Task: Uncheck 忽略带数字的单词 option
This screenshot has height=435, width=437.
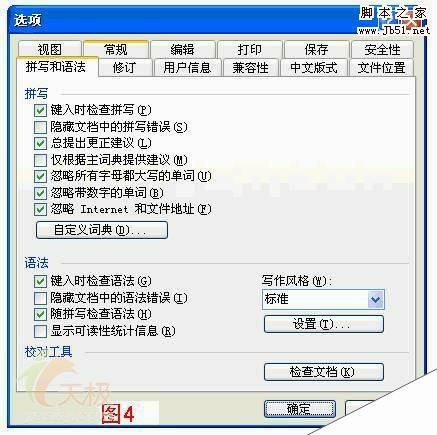Action: point(40,193)
